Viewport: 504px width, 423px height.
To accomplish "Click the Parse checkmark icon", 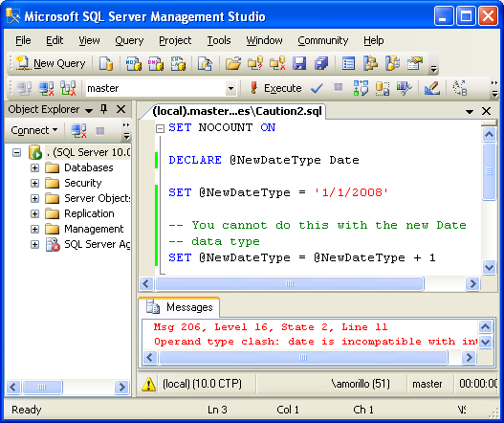I will (x=317, y=88).
